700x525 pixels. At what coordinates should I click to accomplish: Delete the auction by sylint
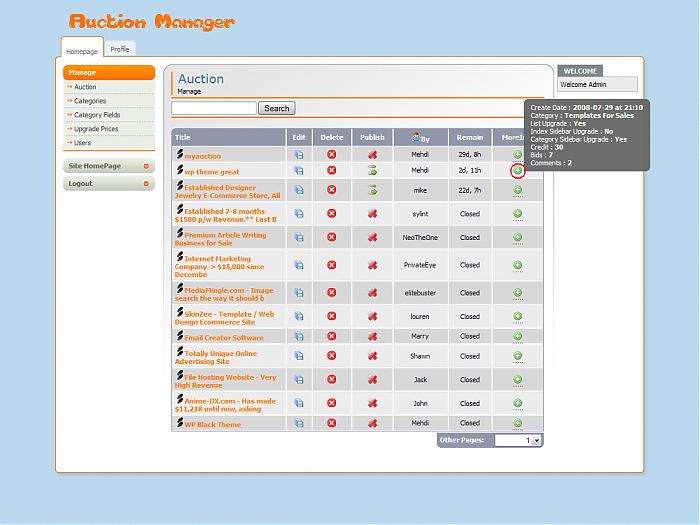(x=331, y=213)
